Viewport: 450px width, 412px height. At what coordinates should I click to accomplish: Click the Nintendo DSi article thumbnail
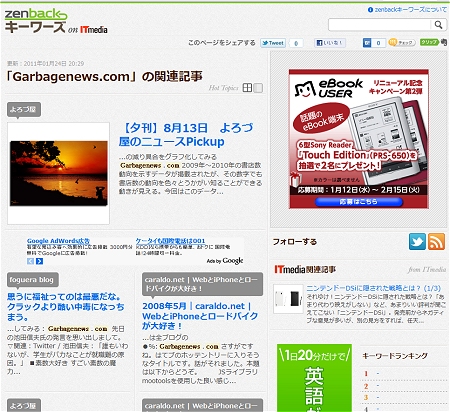click(x=288, y=299)
